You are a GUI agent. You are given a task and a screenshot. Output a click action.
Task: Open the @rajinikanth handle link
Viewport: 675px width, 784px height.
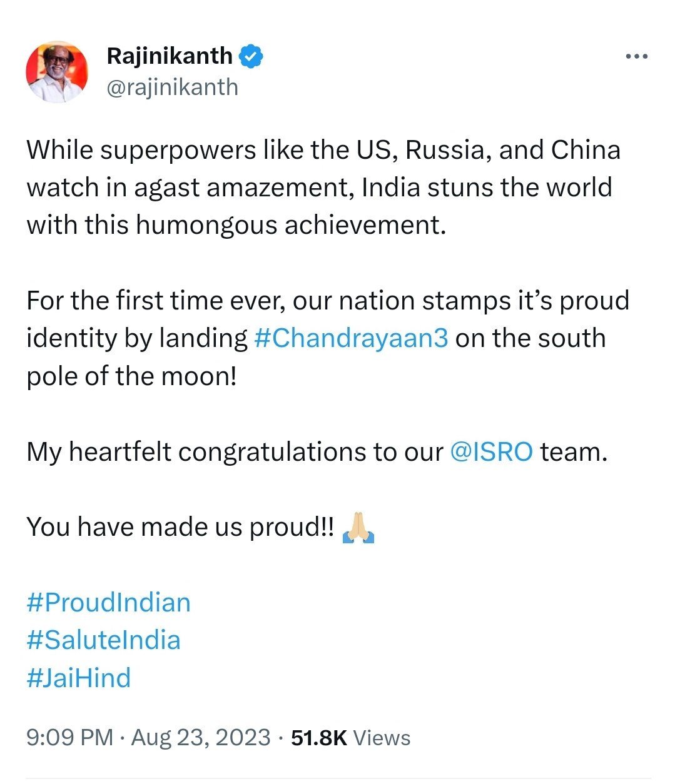pyautogui.click(x=172, y=88)
